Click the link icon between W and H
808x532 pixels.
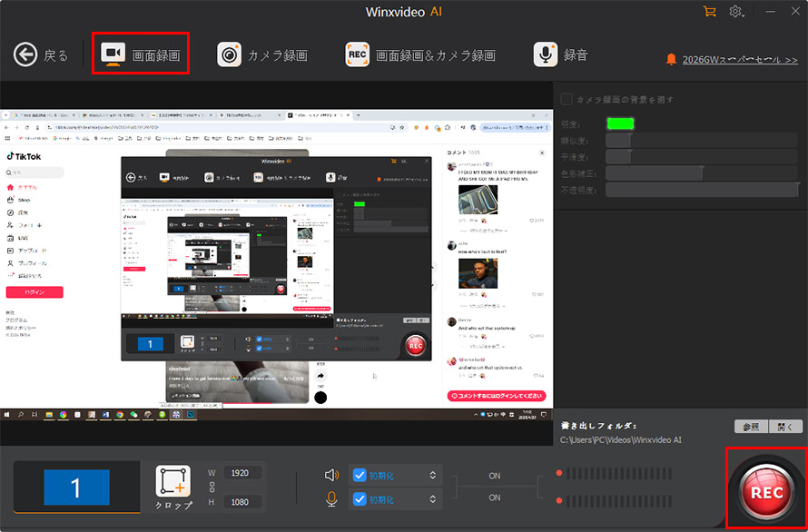pos(212,488)
